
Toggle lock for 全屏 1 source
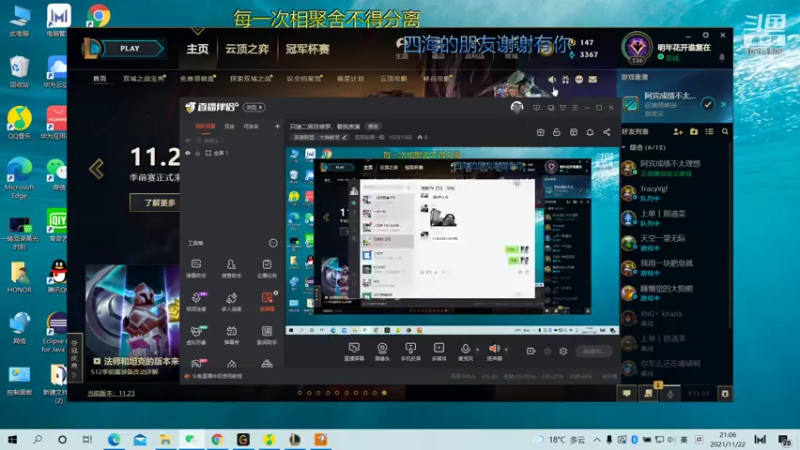[x=197, y=153]
